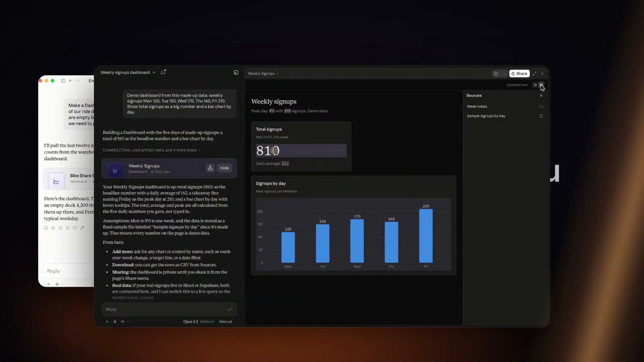Click the share icon on Weekly Signups card
The image size is (644, 362).
point(210,168)
